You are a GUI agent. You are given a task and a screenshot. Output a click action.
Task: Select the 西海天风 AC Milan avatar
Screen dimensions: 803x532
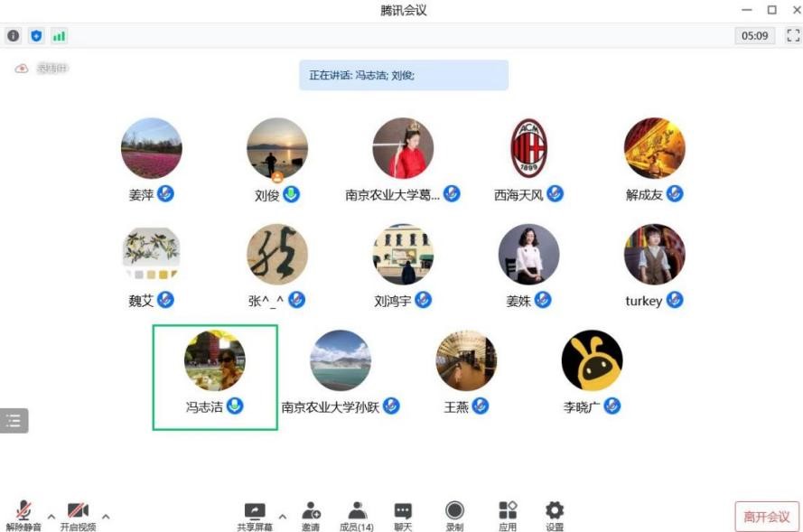[x=528, y=148]
